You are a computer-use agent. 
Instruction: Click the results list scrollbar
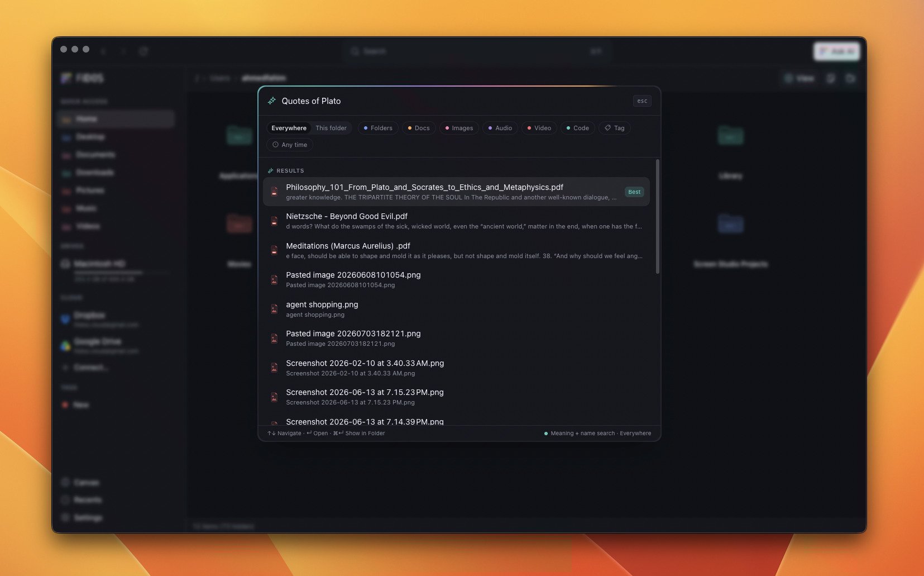658,217
